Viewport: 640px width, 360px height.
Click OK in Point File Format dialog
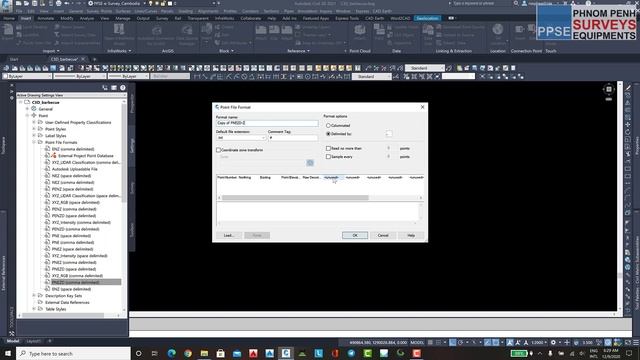[x=355, y=236]
